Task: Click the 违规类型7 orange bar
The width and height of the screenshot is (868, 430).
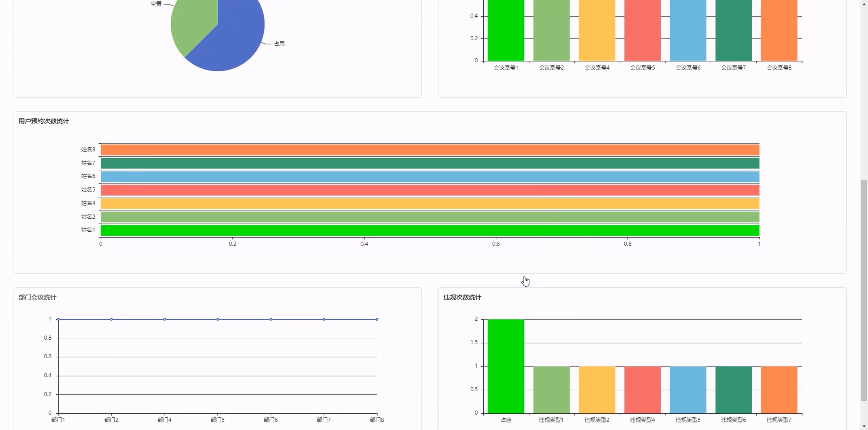Action: (779, 389)
